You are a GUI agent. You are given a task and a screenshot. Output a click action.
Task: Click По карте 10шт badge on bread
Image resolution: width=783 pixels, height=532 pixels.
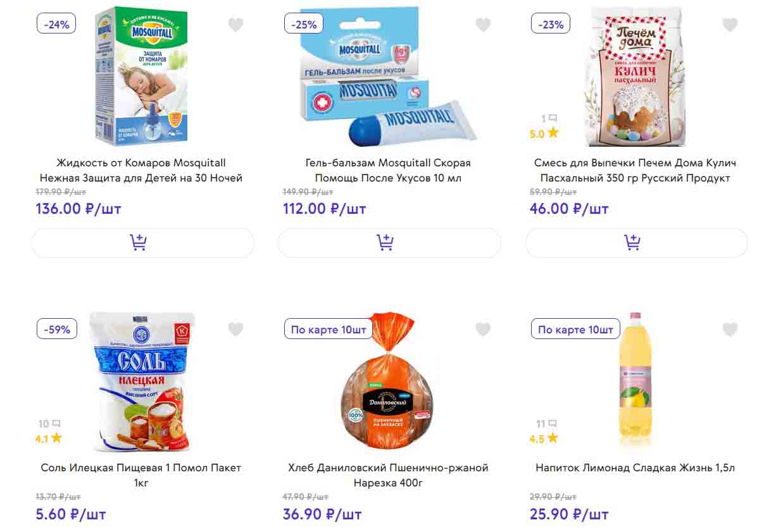[329, 330]
